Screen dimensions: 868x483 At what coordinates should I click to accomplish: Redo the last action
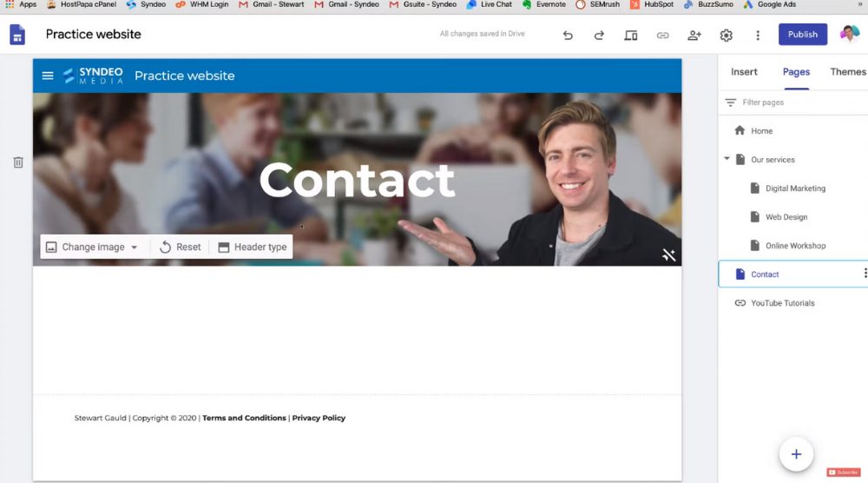point(599,36)
